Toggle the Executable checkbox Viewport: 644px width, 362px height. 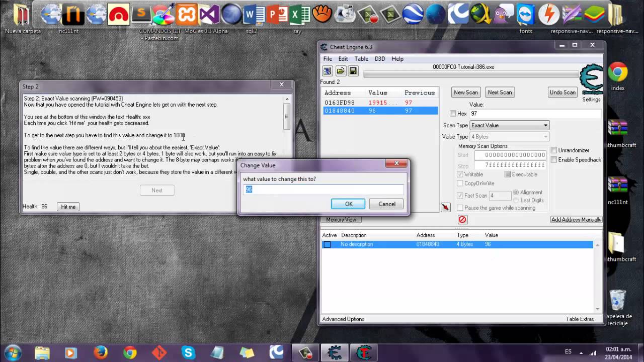[508, 174]
